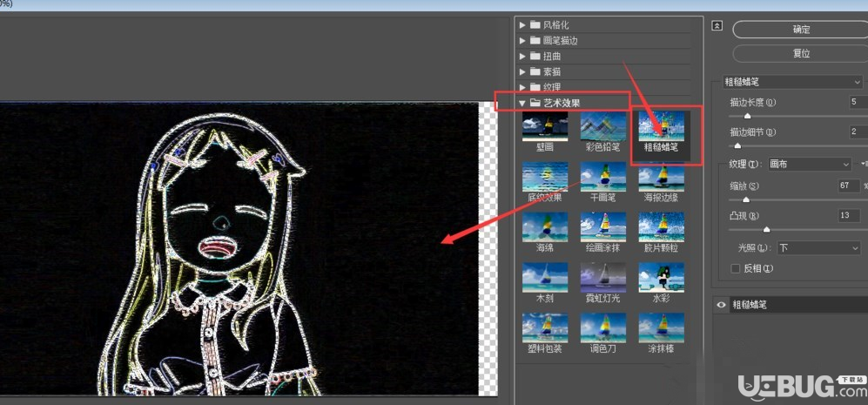Adjust the 描边细节 slider handle

tap(737, 145)
